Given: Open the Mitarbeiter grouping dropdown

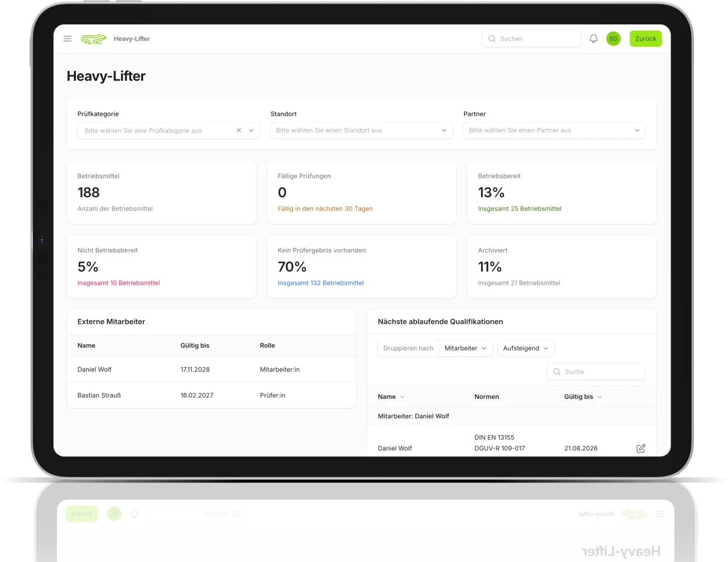Looking at the screenshot, I should 465,348.
